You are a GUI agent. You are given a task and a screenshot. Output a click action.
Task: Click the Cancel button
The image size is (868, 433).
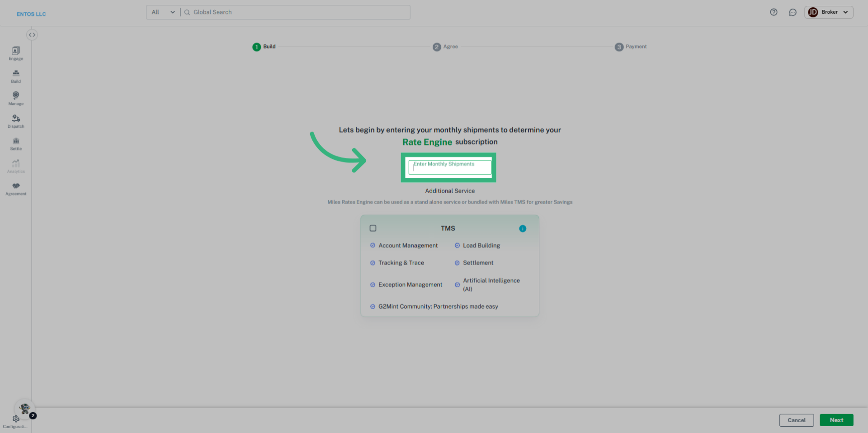(x=796, y=420)
